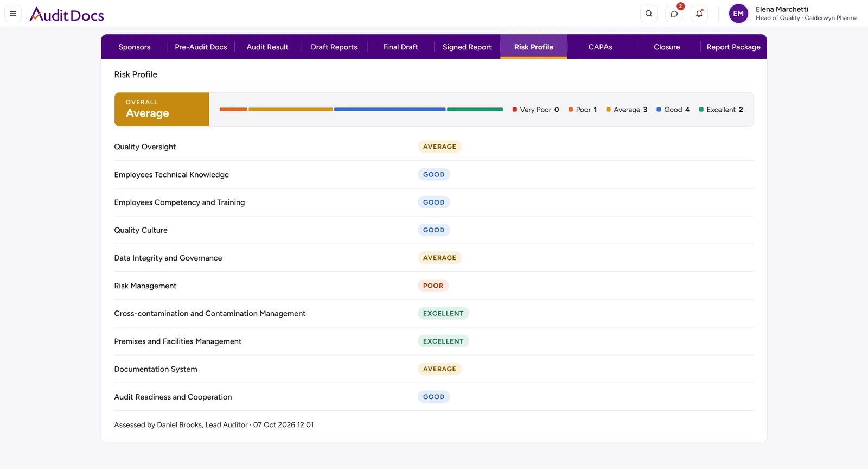The image size is (868, 469).
Task: Switch to the CAPAs tab
Action: pyautogui.click(x=601, y=47)
